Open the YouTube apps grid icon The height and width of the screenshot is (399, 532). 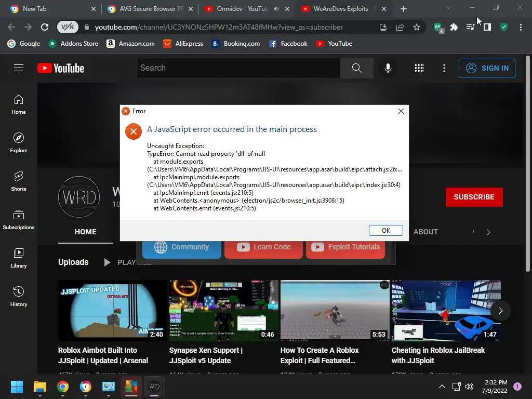[x=419, y=68]
